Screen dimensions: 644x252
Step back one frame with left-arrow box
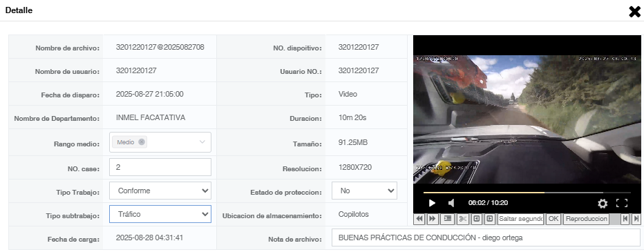point(476,219)
